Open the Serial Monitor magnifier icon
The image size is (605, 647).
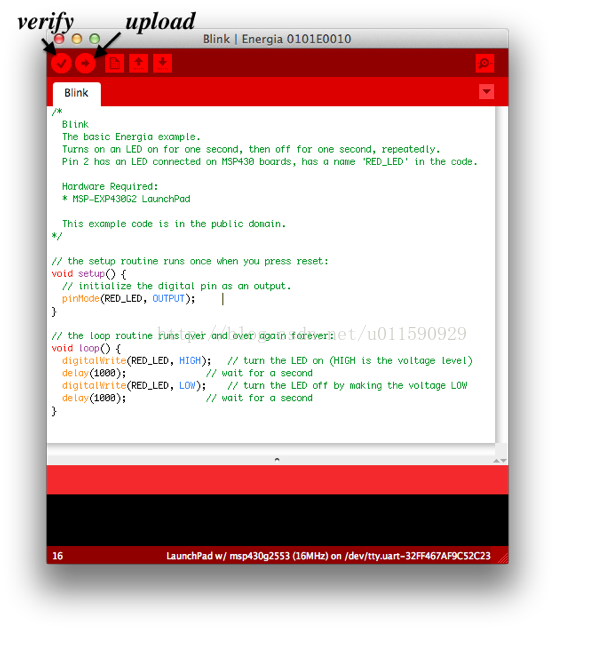tap(484, 64)
